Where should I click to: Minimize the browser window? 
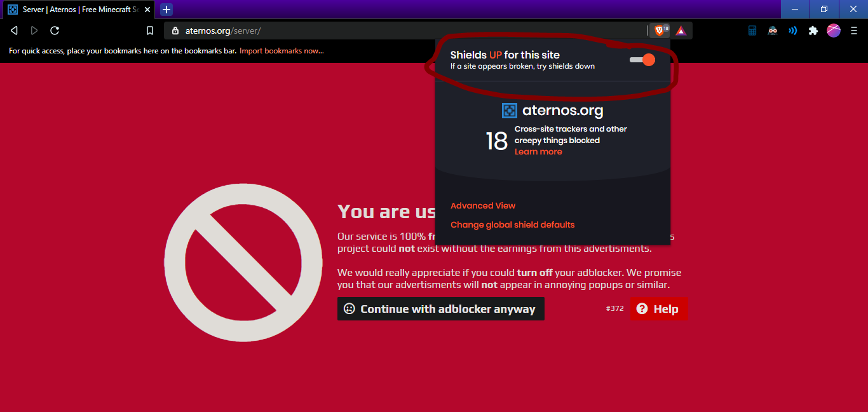tap(795, 9)
